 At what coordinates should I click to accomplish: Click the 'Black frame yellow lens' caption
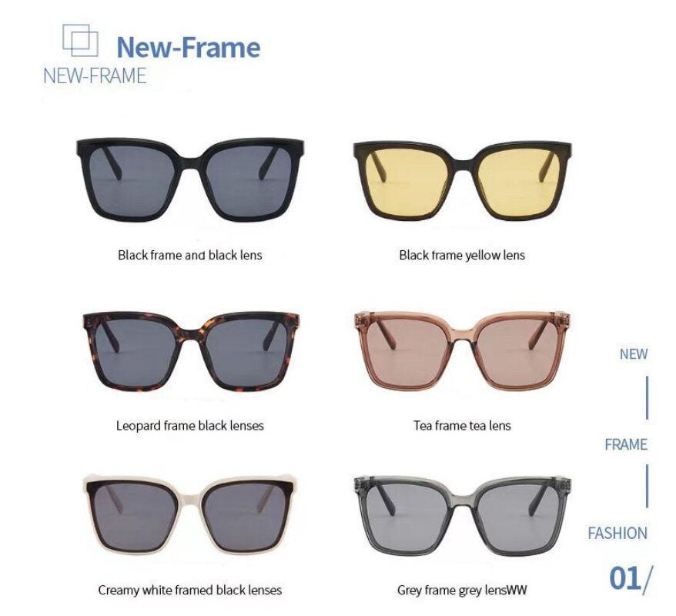click(x=462, y=255)
